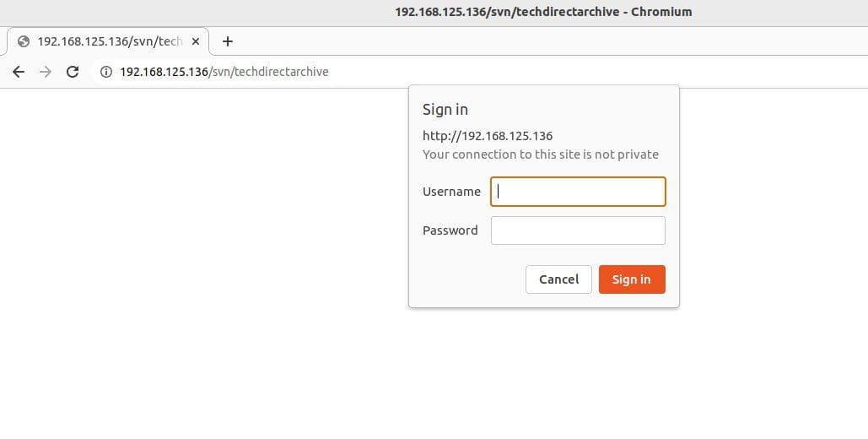Image resolution: width=868 pixels, height=439 pixels.
Task: Click the globe favicon on the tab
Action: [24, 41]
